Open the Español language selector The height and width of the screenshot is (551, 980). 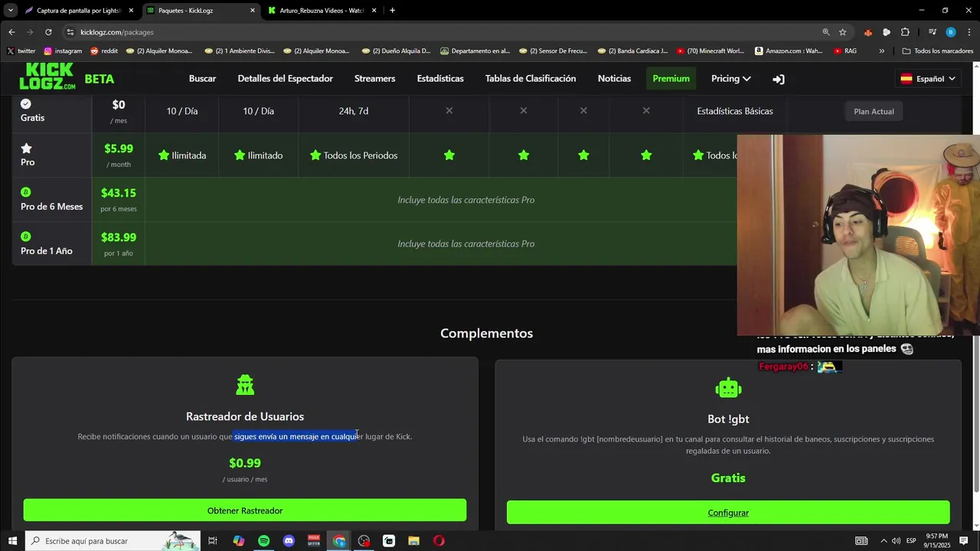[x=928, y=79]
